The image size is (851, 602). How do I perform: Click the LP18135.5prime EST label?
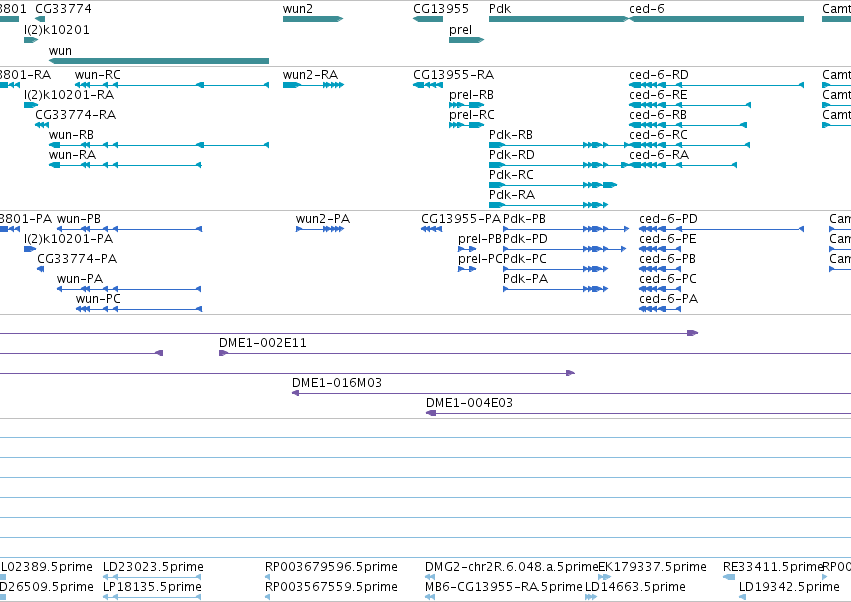coord(152,587)
